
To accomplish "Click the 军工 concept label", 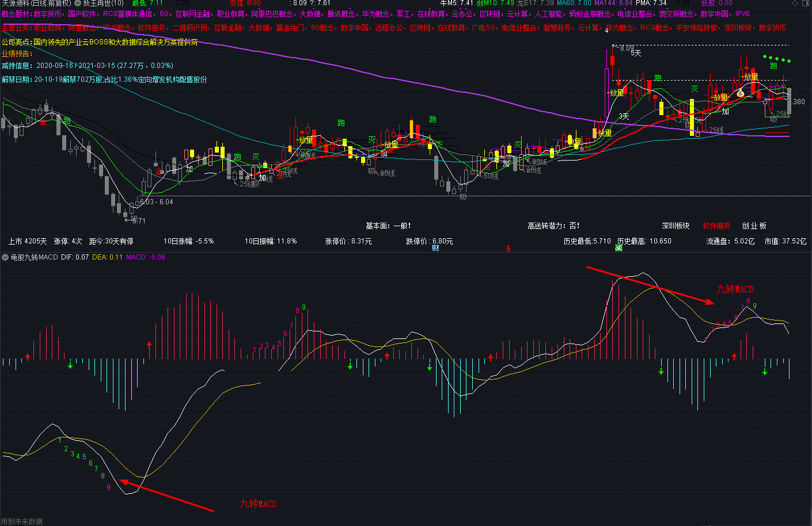I will [x=404, y=14].
